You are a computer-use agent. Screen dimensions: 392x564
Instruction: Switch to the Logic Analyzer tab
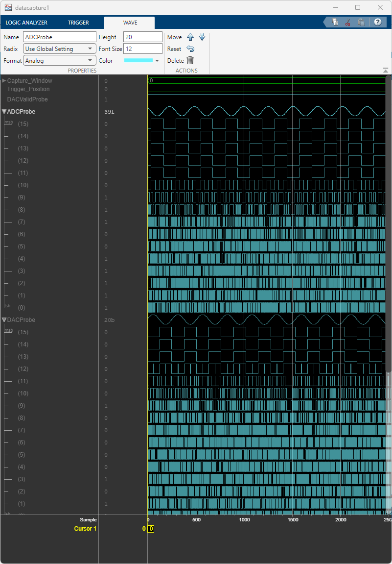point(26,23)
